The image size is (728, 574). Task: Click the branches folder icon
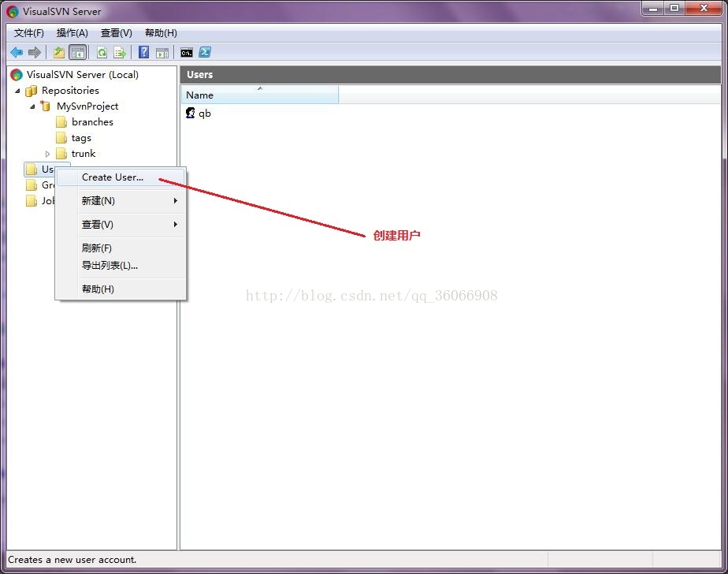(61, 122)
